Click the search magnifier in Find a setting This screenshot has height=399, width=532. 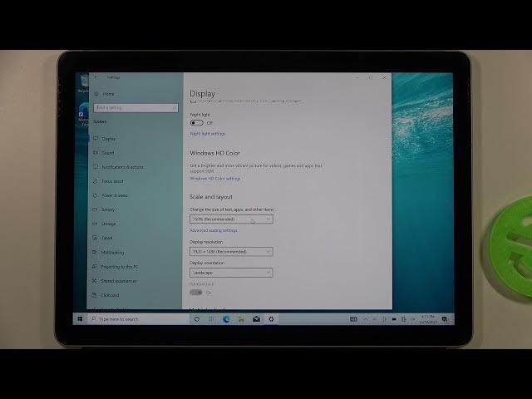pos(174,108)
